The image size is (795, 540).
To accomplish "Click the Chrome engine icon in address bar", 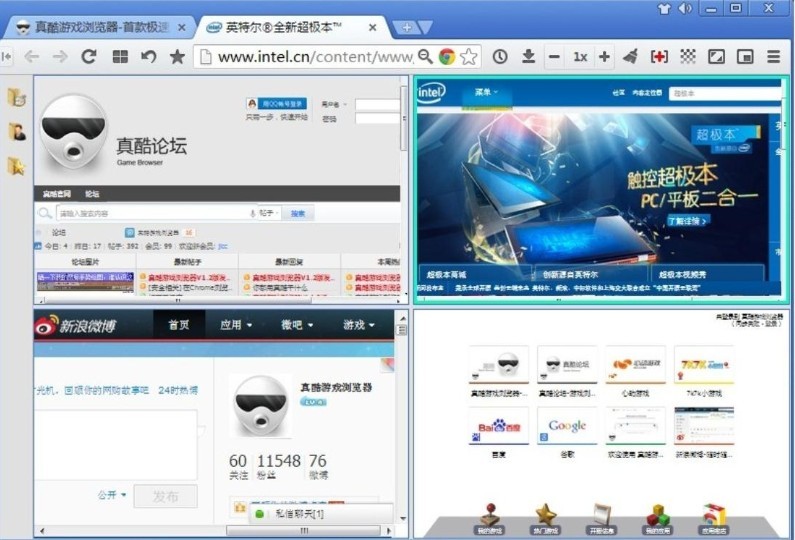I will click(x=446, y=57).
